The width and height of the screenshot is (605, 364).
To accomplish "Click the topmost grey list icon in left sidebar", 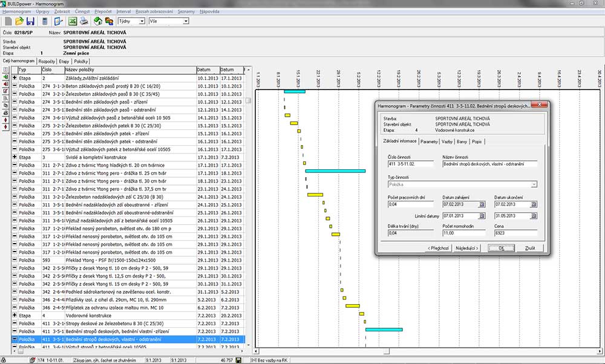I will [x=5, y=70].
